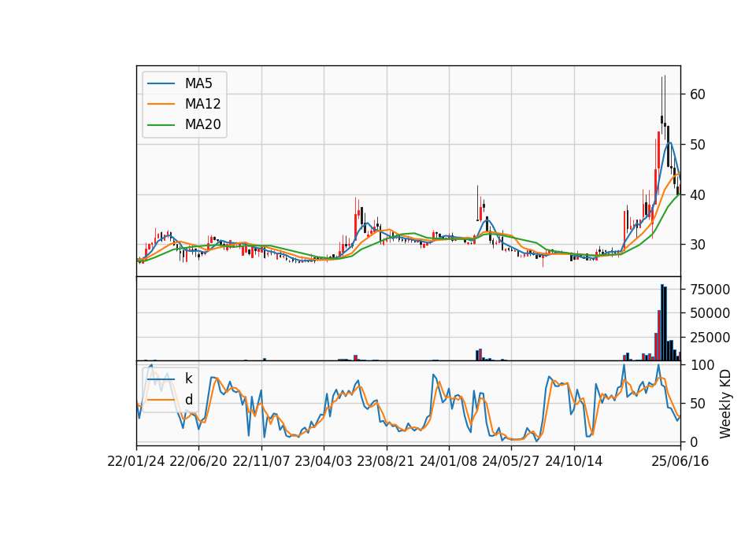Click the 25/06/16 date axis label
756x543 pixels.
[680, 462]
